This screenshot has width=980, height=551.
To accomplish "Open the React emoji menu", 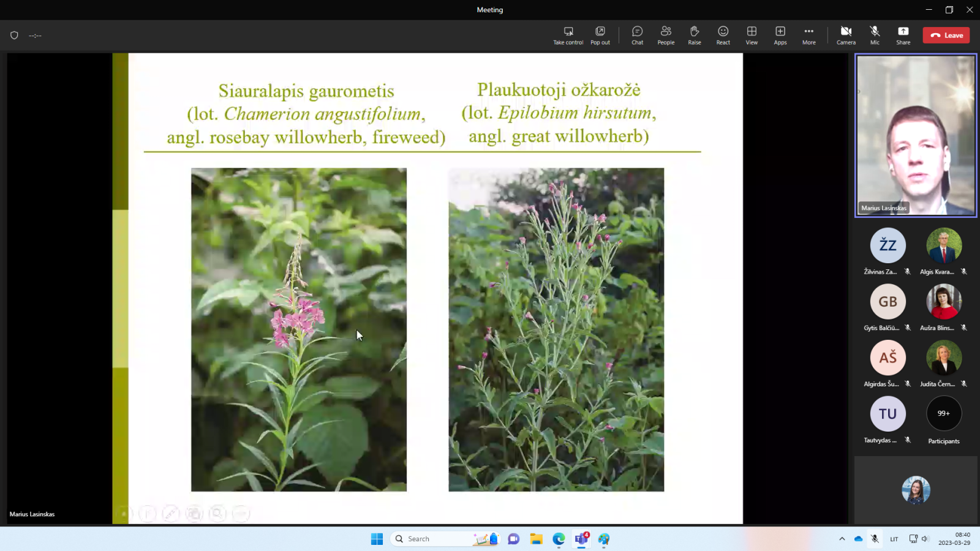I will (723, 35).
